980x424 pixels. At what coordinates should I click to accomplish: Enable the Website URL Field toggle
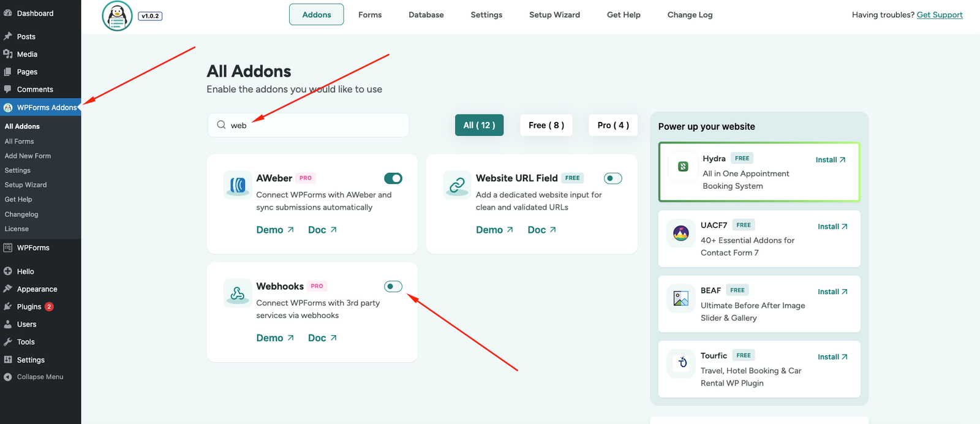pos(612,178)
